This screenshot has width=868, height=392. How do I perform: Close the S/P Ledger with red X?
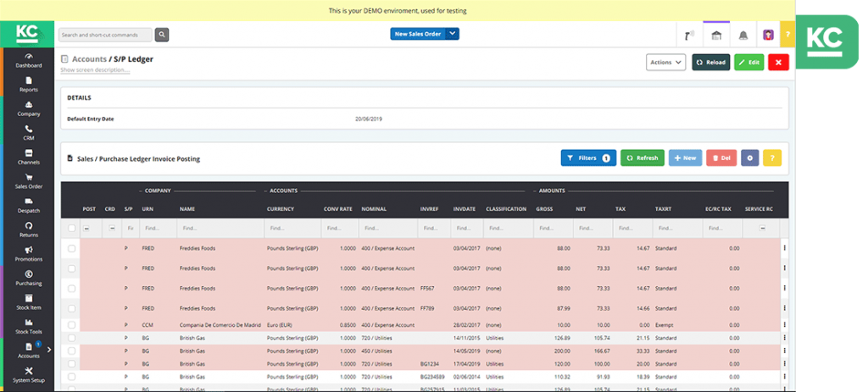pyautogui.click(x=778, y=63)
